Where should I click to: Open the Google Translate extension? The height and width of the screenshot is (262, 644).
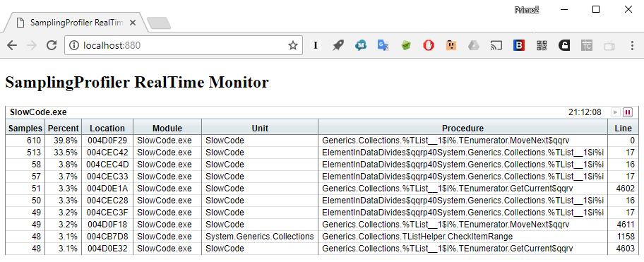(383, 45)
